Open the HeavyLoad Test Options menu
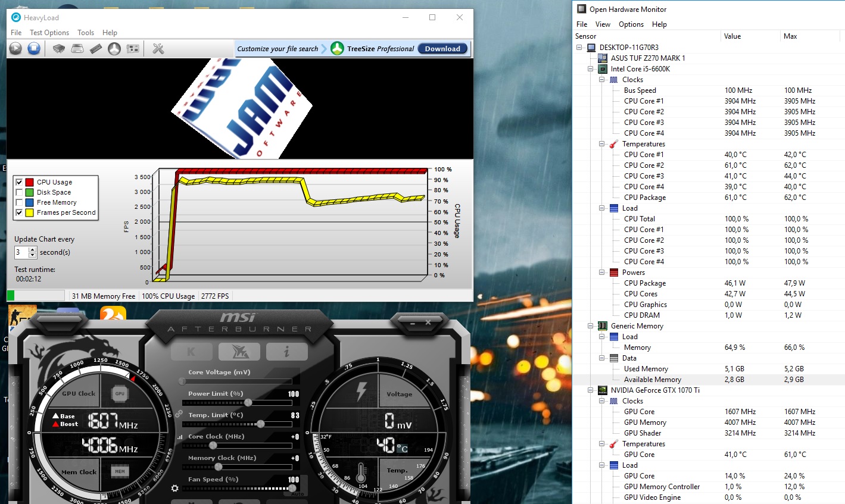Image resolution: width=845 pixels, height=504 pixels. [49, 33]
